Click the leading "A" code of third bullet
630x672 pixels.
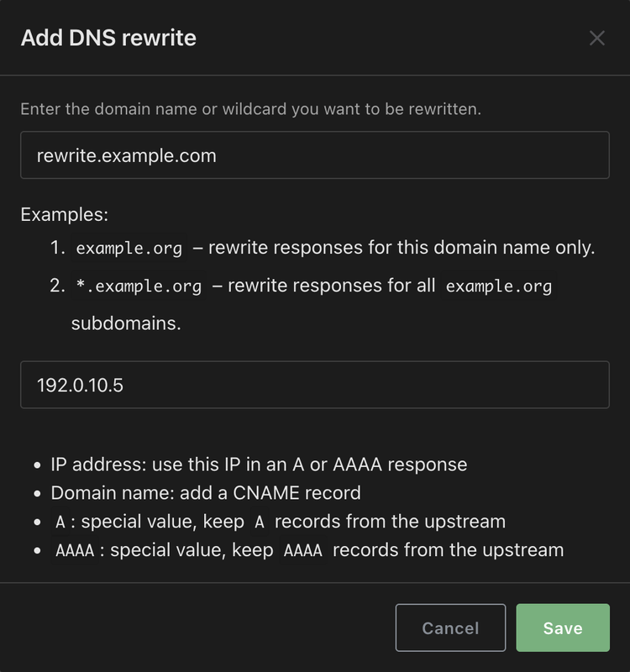coord(60,522)
